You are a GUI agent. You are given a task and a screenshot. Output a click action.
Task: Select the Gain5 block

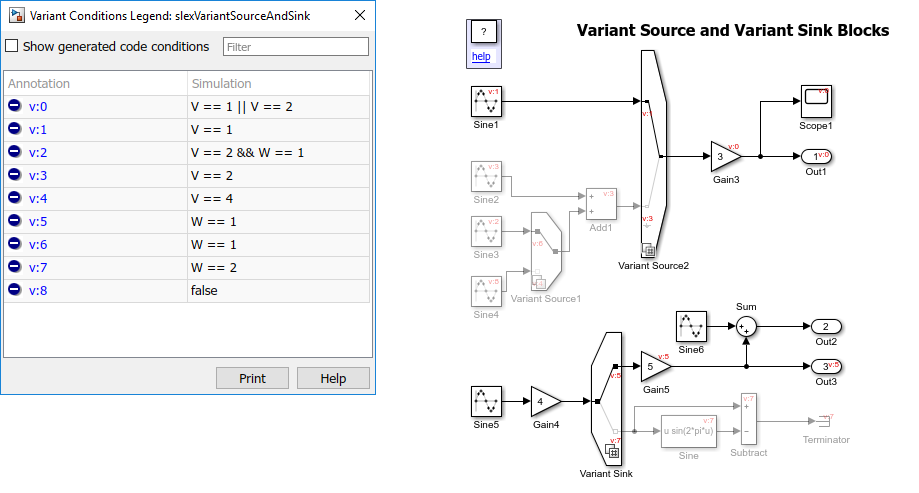[x=656, y=366]
